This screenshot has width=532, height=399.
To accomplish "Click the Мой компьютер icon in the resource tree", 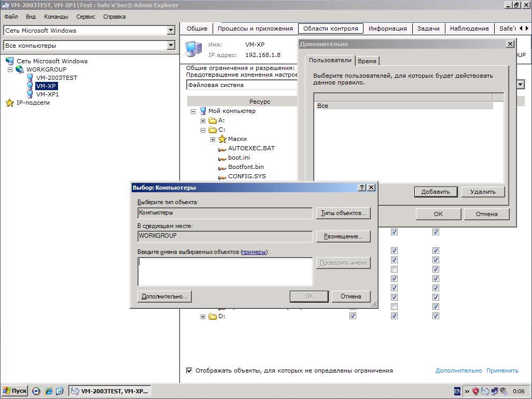I will [203, 111].
